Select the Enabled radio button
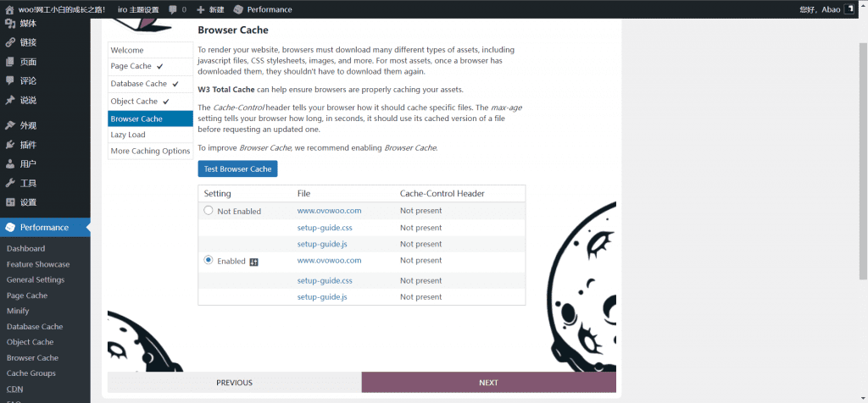This screenshot has width=868, height=403. click(x=209, y=261)
